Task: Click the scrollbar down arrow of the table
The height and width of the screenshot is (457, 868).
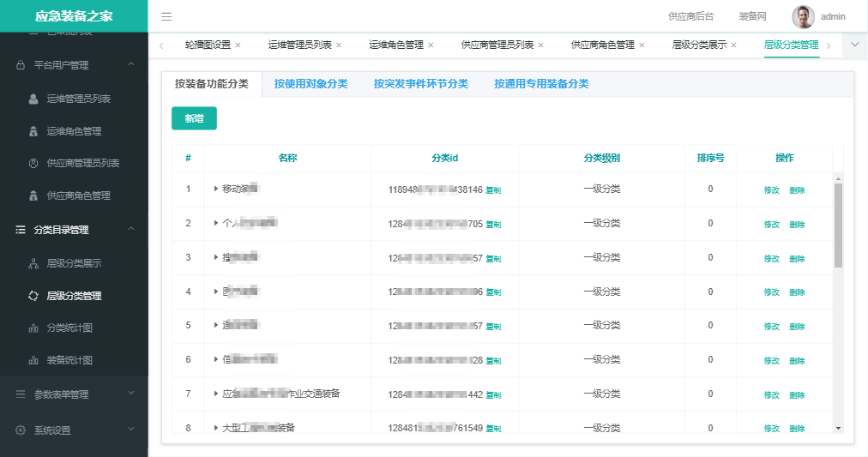Action: click(x=838, y=428)
